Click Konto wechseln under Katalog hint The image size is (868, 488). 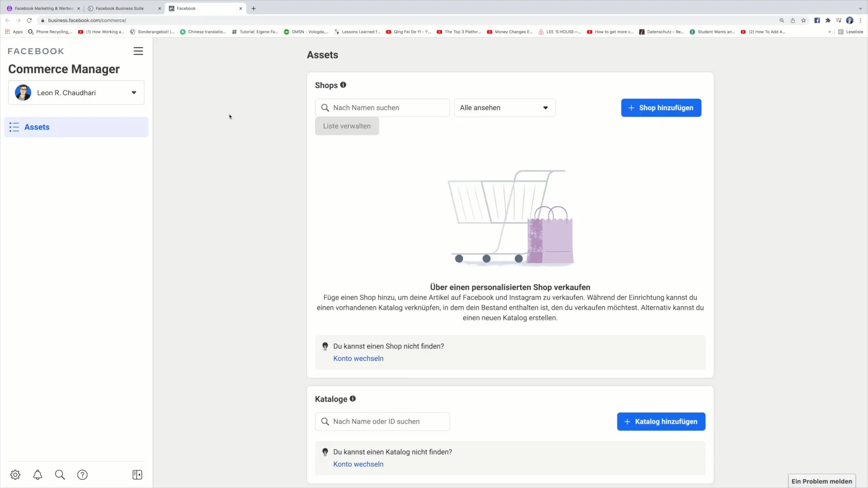[x=358, y=464]
